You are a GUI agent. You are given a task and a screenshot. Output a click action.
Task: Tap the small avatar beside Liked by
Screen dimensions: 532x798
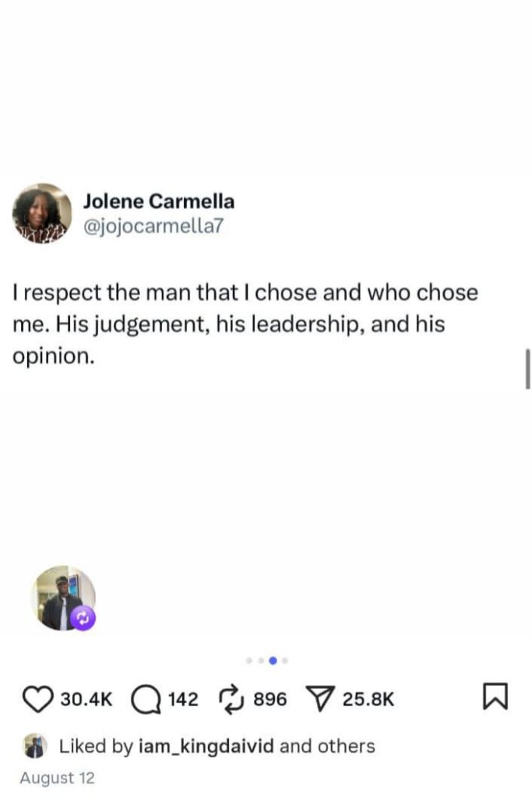35,746
